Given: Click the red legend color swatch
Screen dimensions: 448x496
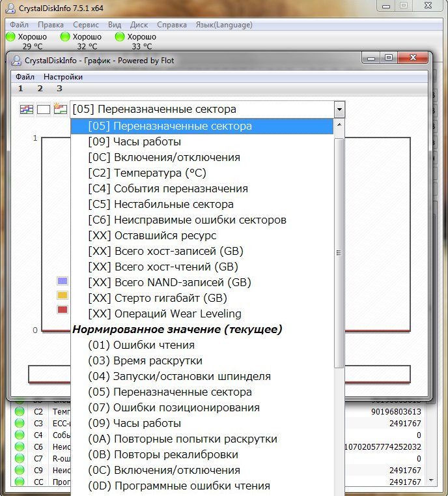Looking at the screenshot, I should (x=63, y=310).
